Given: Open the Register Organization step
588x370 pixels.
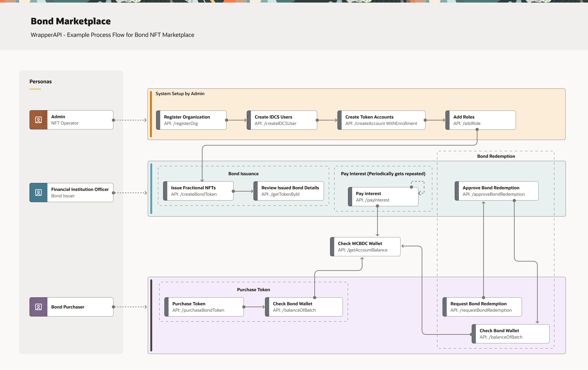Looking at the screenshot, I should (191, 120).
